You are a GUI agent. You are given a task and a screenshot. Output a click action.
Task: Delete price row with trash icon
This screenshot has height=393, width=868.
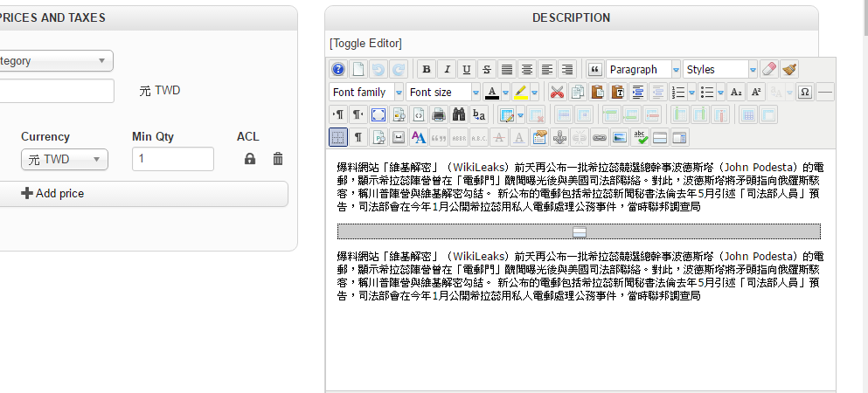point(278,159)
